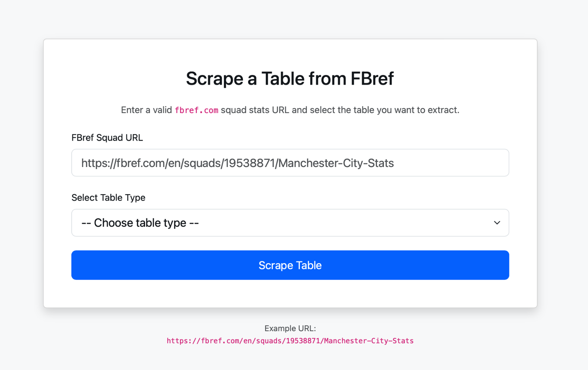This screenshot has width=588, height=370.
Task: Click the 'FBref Squad URL' label
Action: click(x=107, y=138)
